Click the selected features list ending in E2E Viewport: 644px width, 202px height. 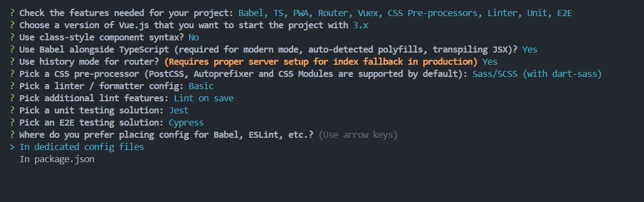pyautogui.click(x=405, y=13)
